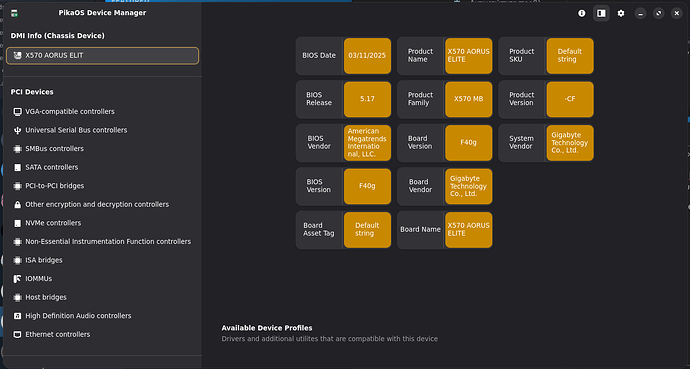Click the USB controllers trident icon

[17, 130]
